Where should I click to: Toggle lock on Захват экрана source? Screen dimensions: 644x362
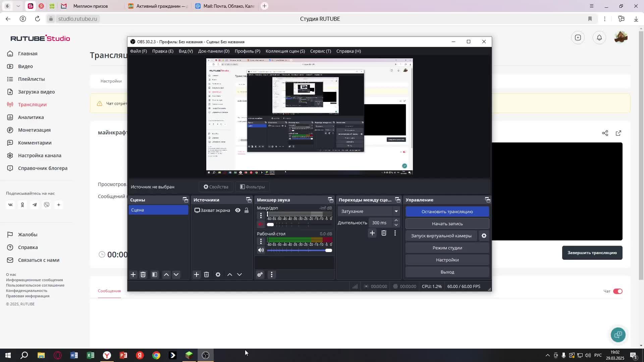(247, 210)
